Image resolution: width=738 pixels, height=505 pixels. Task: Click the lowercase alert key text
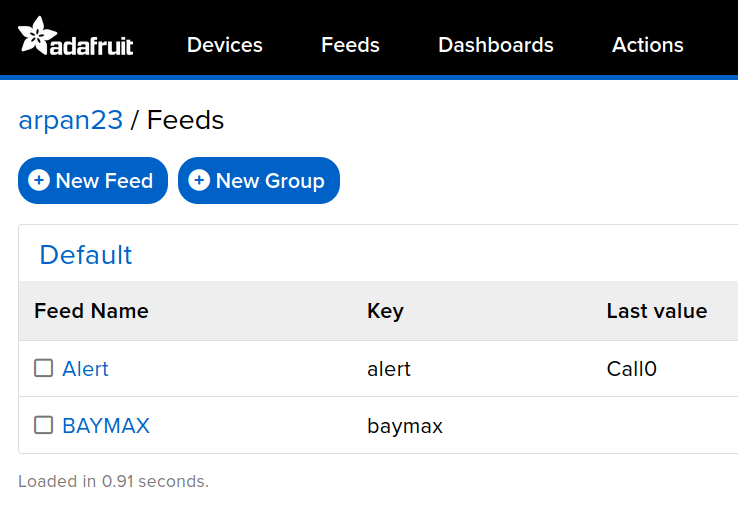(389, 369)
